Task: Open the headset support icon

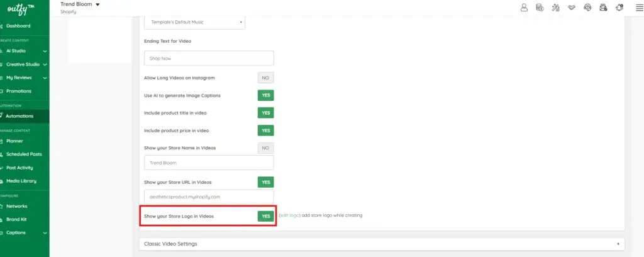Action: coord(587,8)
